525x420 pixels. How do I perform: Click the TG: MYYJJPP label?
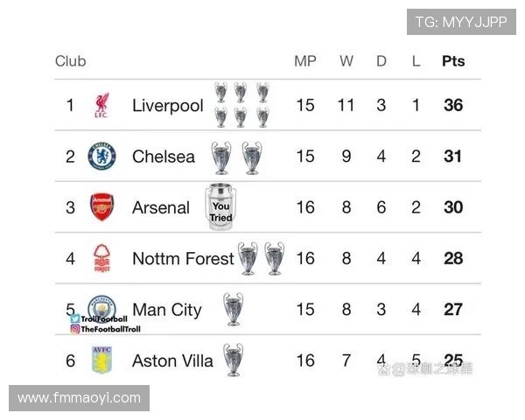(x=461, y=22)
